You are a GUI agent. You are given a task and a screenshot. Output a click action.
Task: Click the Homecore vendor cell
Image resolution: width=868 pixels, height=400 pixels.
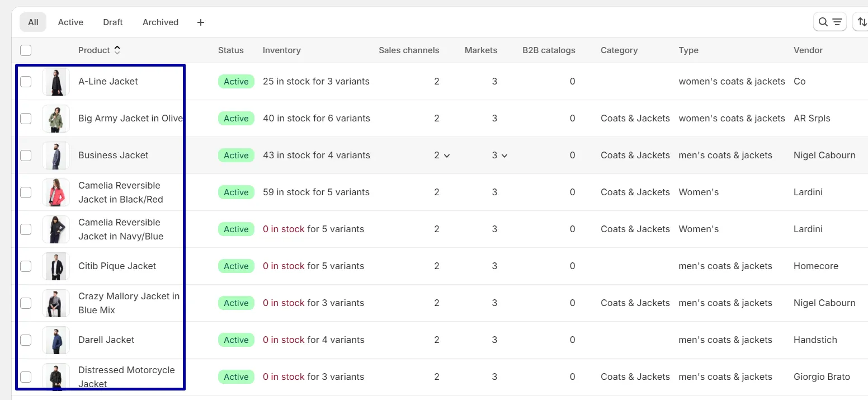point(816,266)
